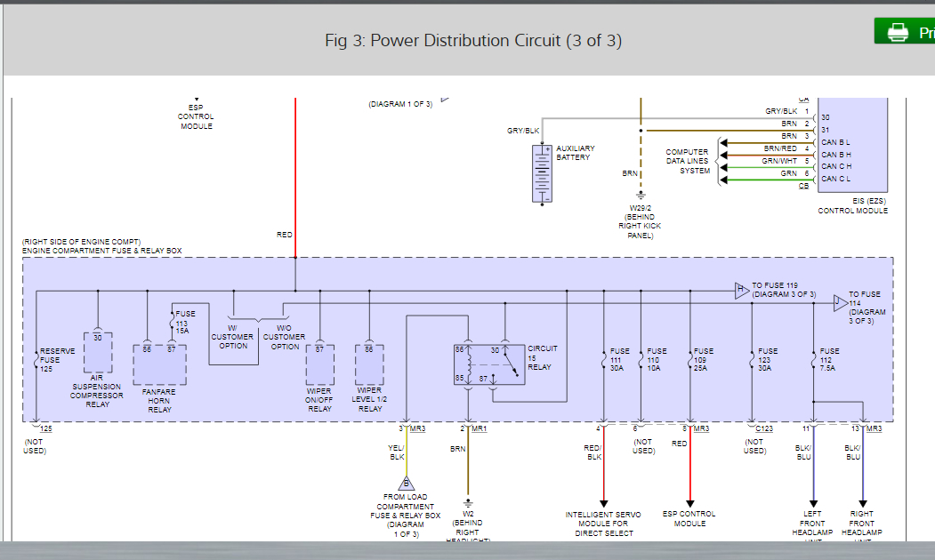The height and width of the screenshot is (560, 935).
Task: Click the Fig 3 Power Distribution title
Action: point(472,40)
